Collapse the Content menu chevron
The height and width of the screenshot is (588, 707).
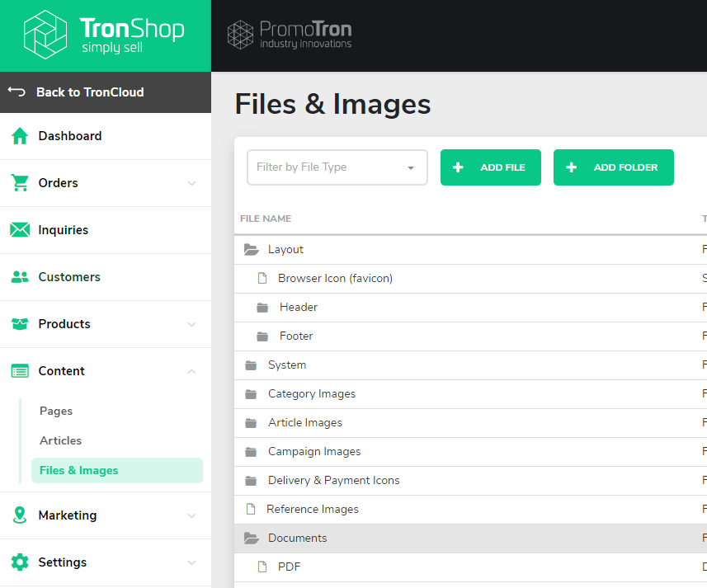tap(191, 371)
